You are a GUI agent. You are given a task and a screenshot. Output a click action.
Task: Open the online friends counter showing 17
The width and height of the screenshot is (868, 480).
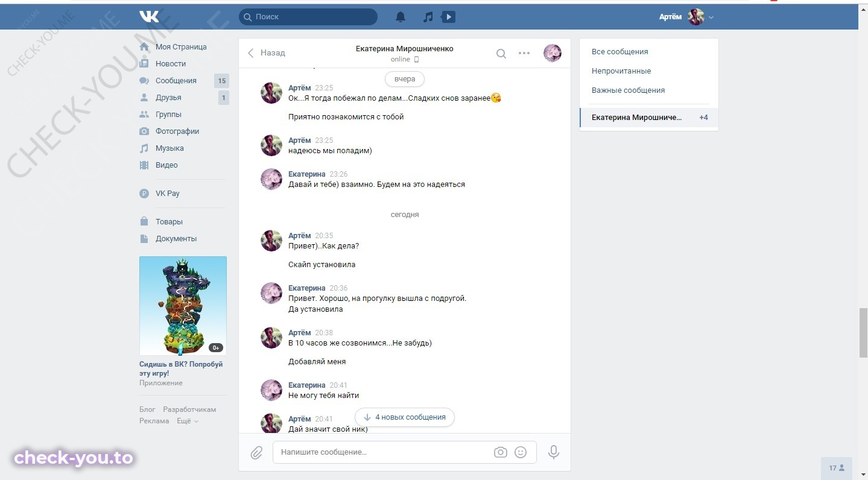click(x=837, y=468)
